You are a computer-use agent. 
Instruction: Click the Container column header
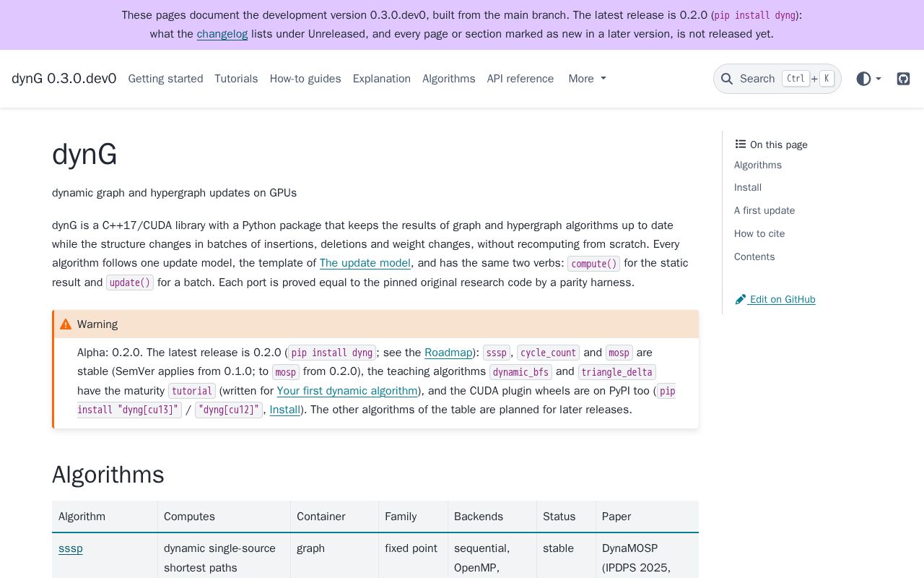335,517
